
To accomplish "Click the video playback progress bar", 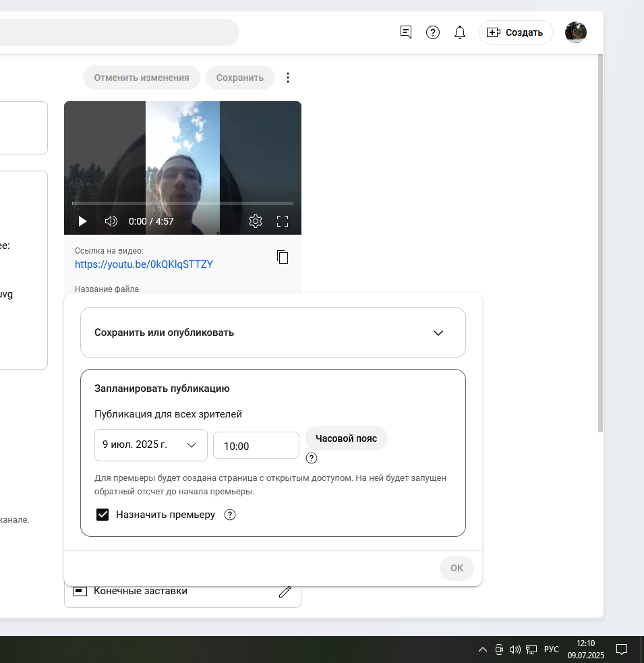I will (182, 203).
